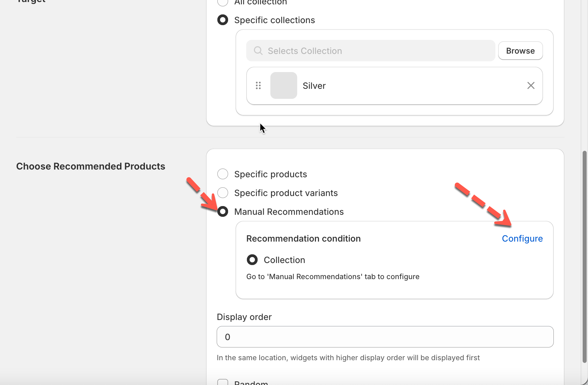Click the Silver collection name
Screen dimensions: 588x385
pos(314,86)
